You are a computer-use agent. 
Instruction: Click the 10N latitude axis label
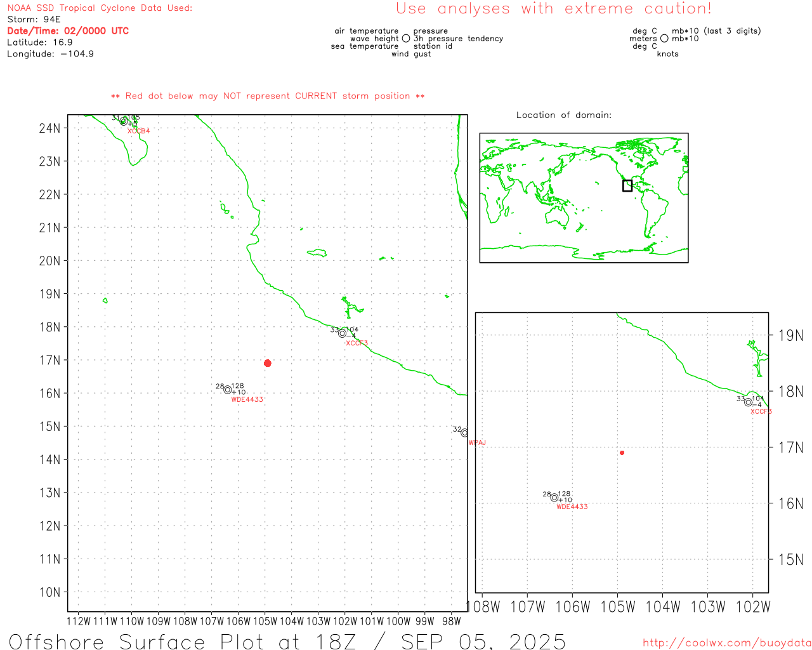49,592
